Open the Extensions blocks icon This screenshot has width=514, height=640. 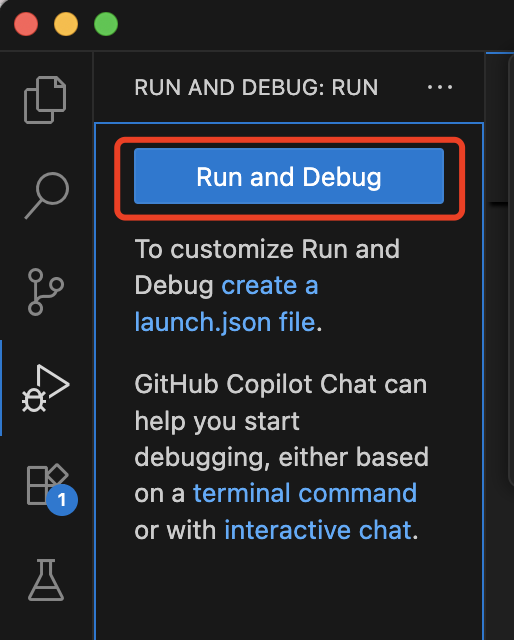click(46, 484)
